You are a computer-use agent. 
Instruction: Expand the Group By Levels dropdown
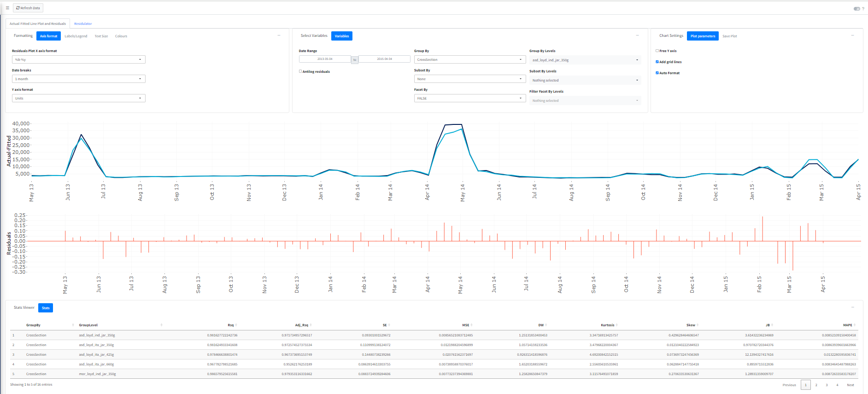(x=585, y=60)
